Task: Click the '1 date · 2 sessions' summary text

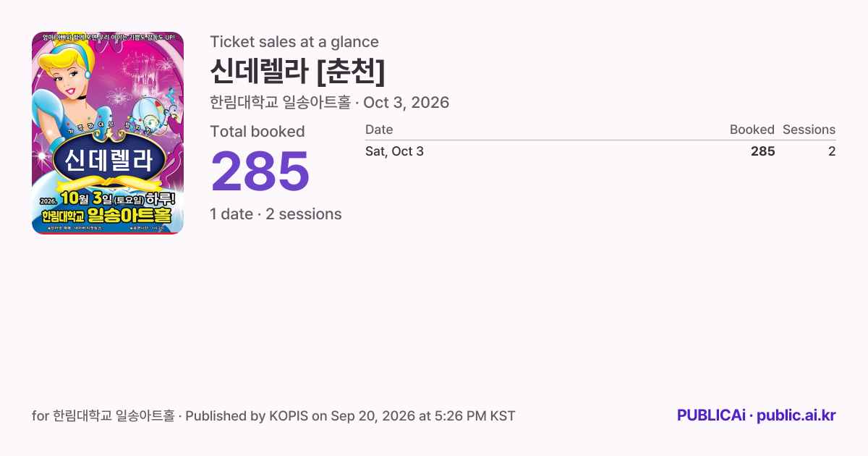Action: click(x=276, y=214)
